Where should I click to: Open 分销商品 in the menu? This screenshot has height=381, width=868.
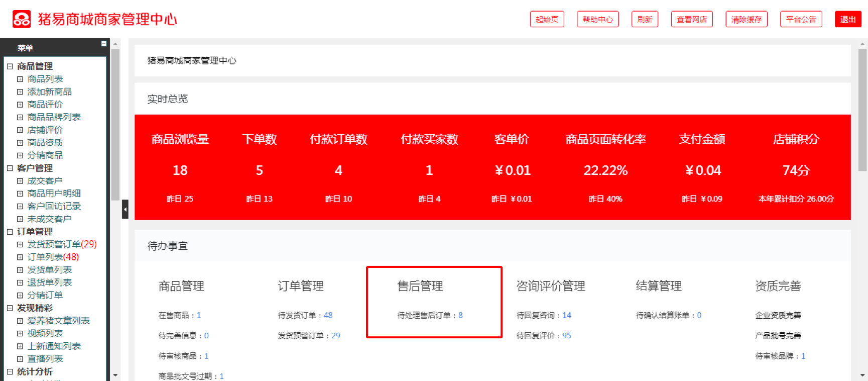[x=45, y=155]
